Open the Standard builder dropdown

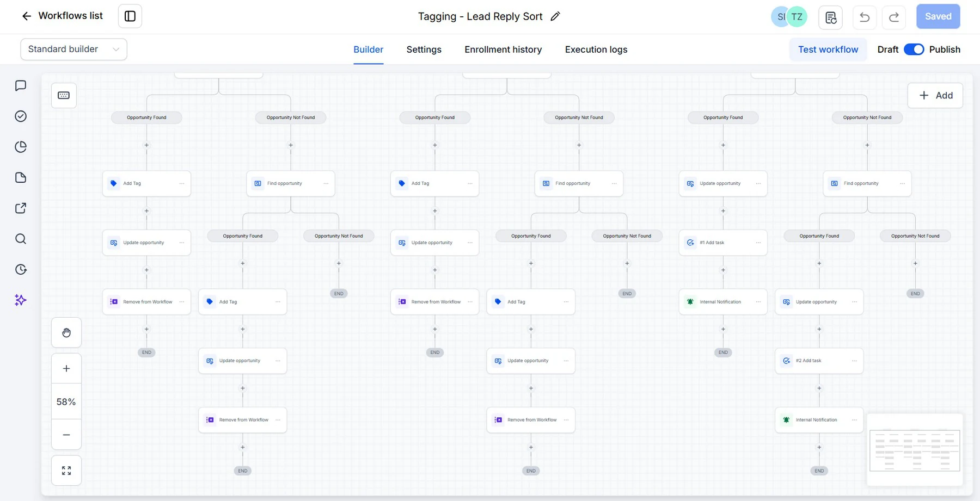[x=73, y=49]
